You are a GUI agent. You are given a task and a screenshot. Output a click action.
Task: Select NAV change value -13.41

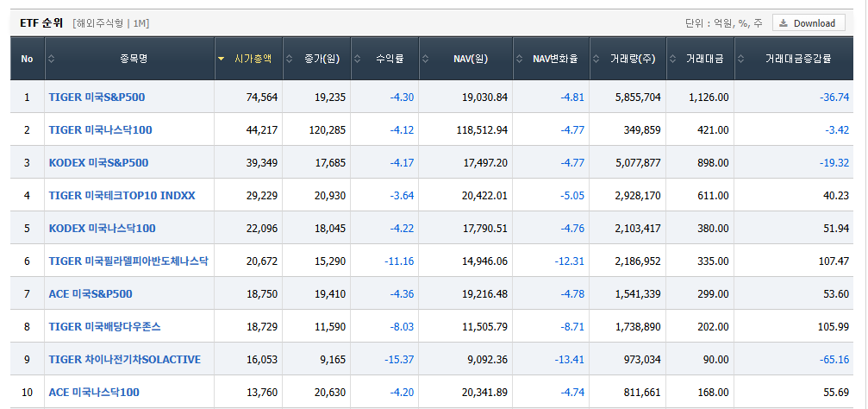(569, 359)
